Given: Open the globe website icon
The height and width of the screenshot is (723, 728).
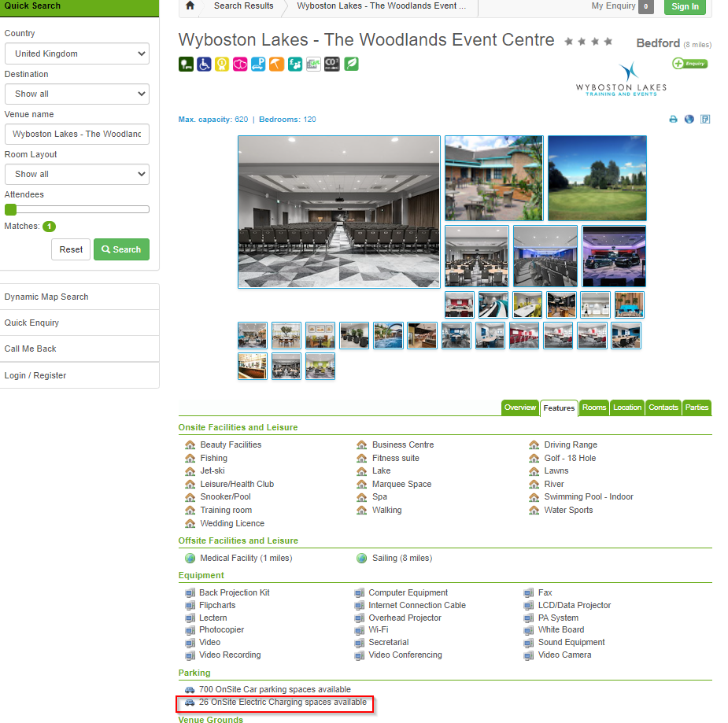Looking at the screenshot, I should pyautogui.click(x=689, y=120).
